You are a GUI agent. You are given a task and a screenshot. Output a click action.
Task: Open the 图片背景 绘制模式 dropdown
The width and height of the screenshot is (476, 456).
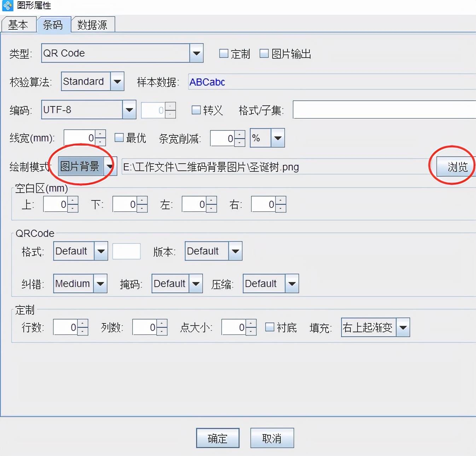tap(110, 166)
